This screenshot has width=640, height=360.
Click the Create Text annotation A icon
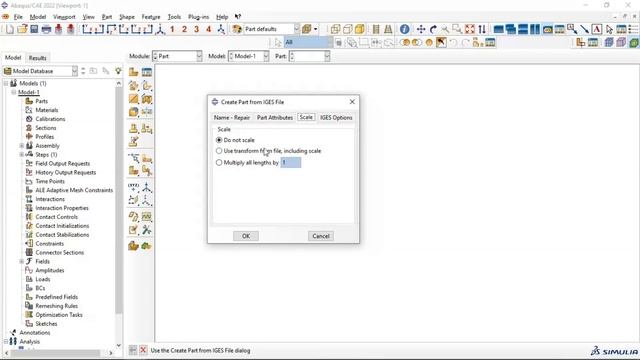tap(597, 29)
